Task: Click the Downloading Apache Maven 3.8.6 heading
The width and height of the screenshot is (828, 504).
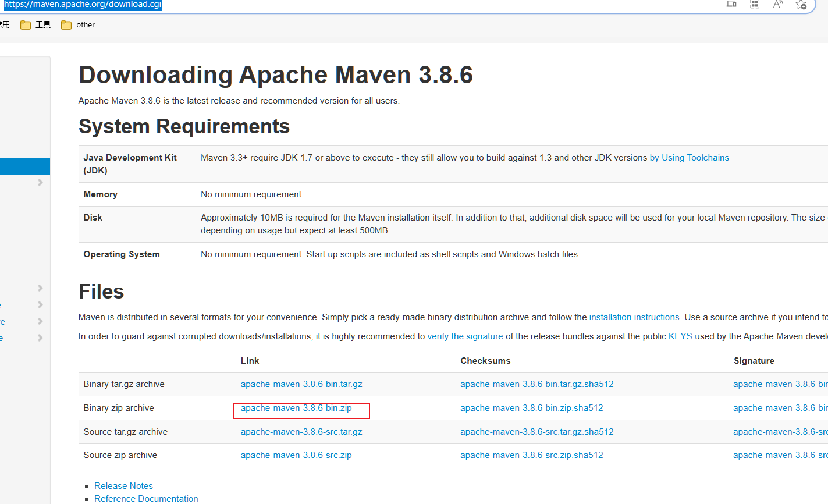Action: pos(276,75)
